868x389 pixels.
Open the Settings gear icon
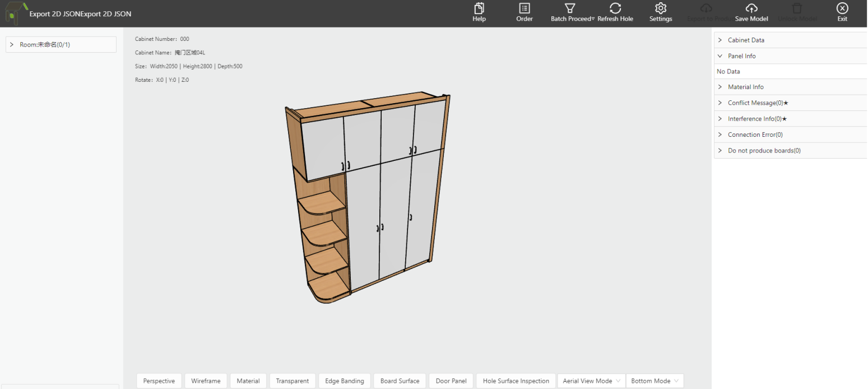(661, 8)
